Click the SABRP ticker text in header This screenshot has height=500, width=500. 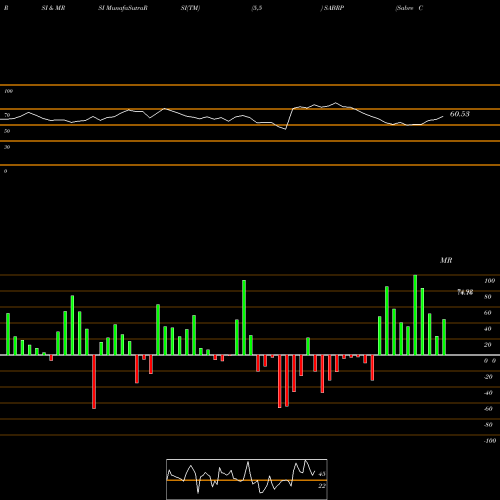coord(333,8)
